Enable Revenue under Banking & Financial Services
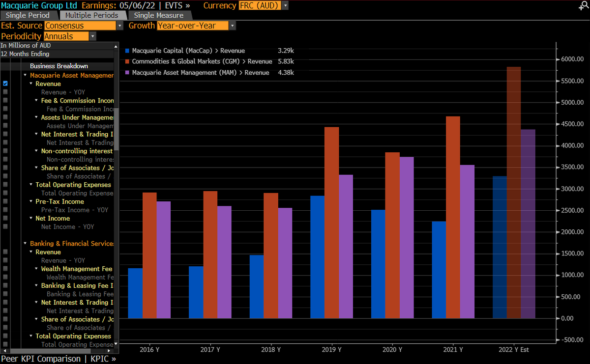The image size is (590, 364). pyautogui.click(x=5, y=252)
